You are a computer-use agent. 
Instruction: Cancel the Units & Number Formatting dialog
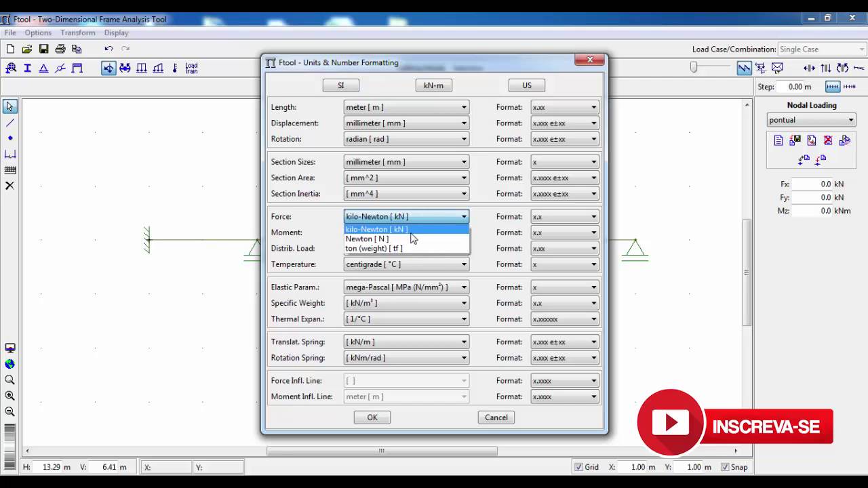496,418
